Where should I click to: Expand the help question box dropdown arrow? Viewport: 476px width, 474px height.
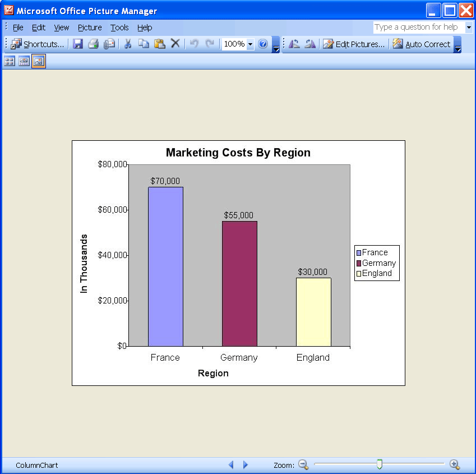[469, 27]
